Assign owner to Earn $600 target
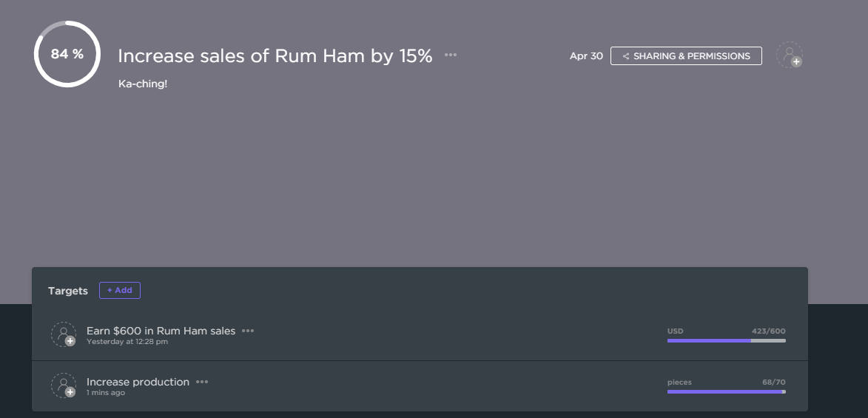 pyautogui.click(x=64, y=334)
